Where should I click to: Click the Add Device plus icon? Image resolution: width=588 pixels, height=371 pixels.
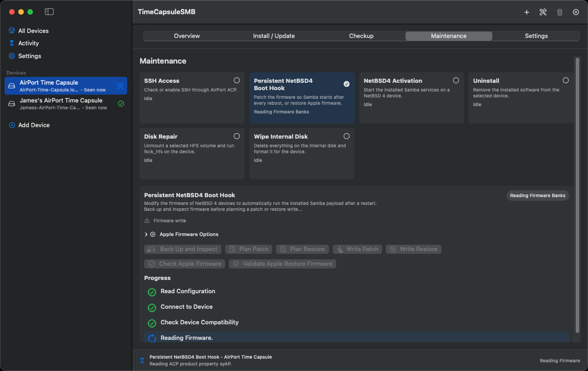12,125
